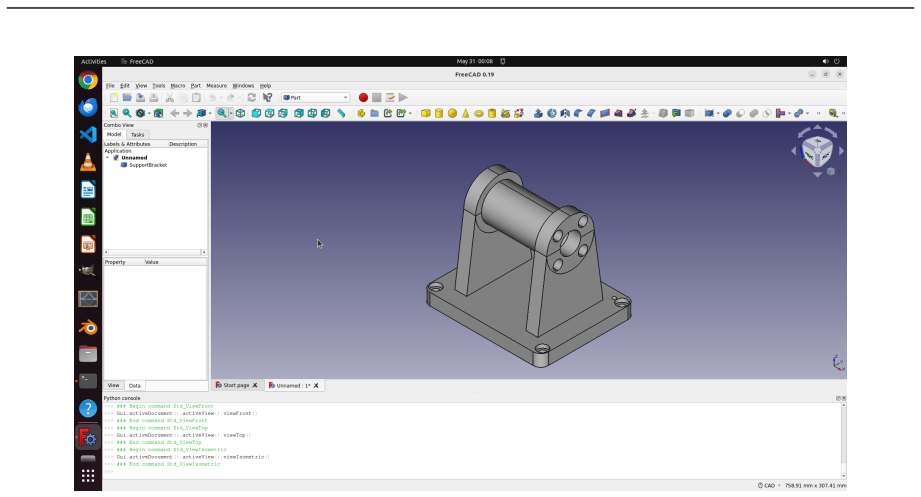The width and height of the screenshot is (921, 497).
Task: Set the isometric view cube icon
Action: pos(240,113)
